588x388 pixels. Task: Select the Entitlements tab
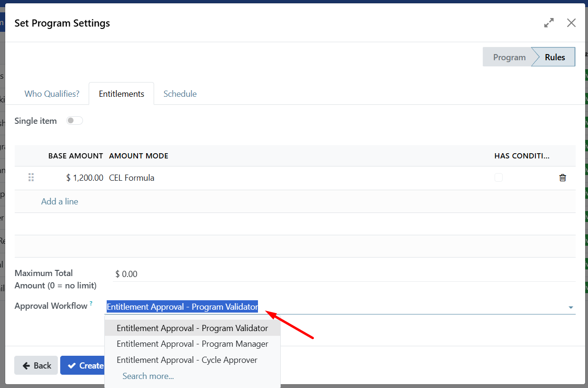[121, 94]
